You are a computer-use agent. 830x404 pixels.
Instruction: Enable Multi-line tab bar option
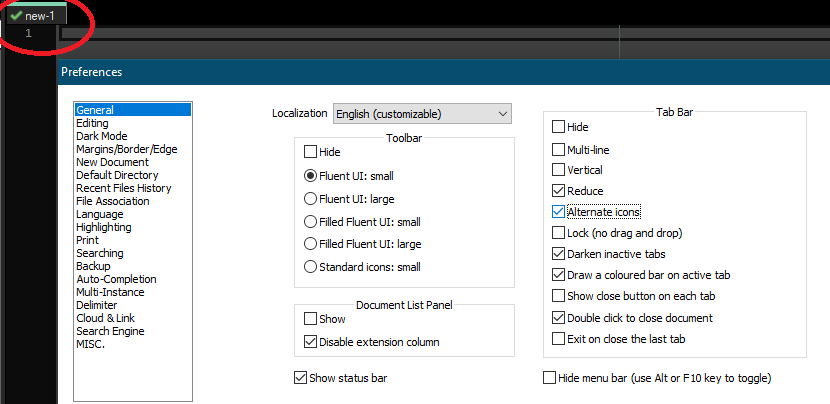558,149
